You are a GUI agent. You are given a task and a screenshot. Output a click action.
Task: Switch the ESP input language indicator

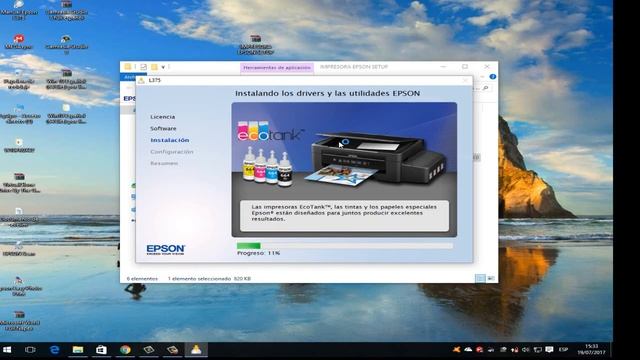click(x=564, y=350)
